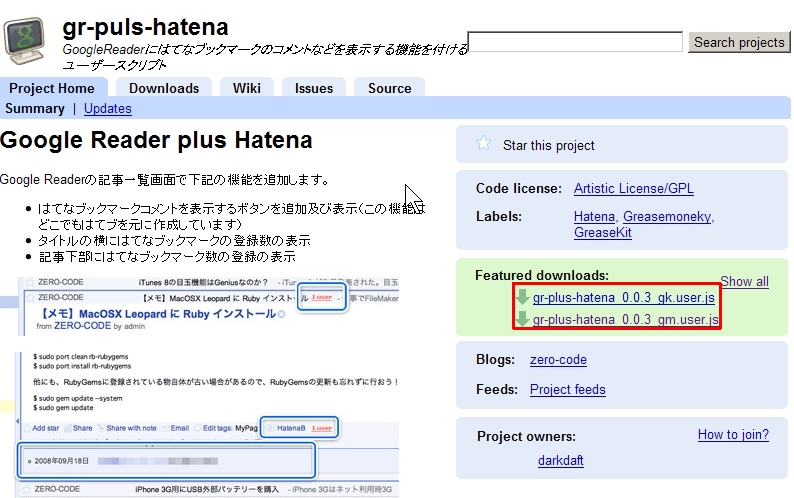Click the GreaseKit label link
The image size is (794, 498).
(x=603, y=233)
